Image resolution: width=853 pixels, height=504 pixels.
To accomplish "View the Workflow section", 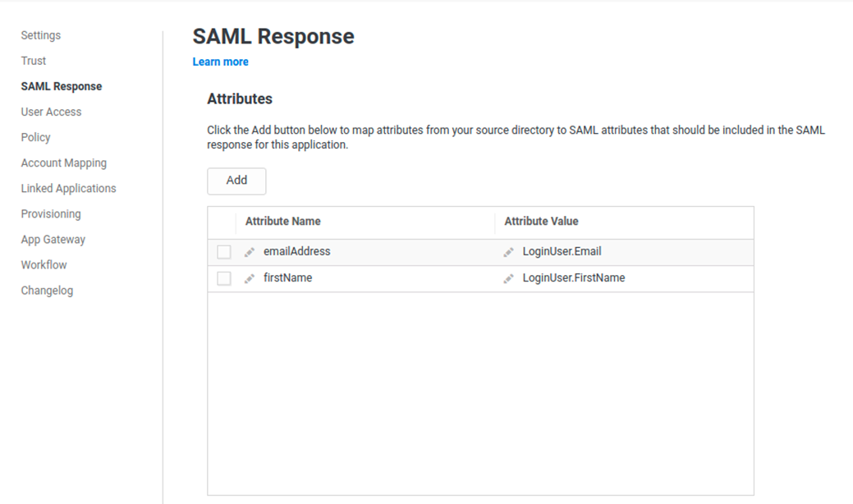I will (x=44, y=264).
